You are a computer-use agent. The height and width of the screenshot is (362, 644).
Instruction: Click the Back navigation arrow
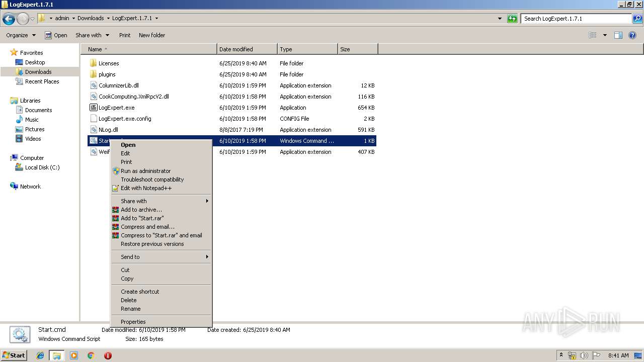coord(9,19)
